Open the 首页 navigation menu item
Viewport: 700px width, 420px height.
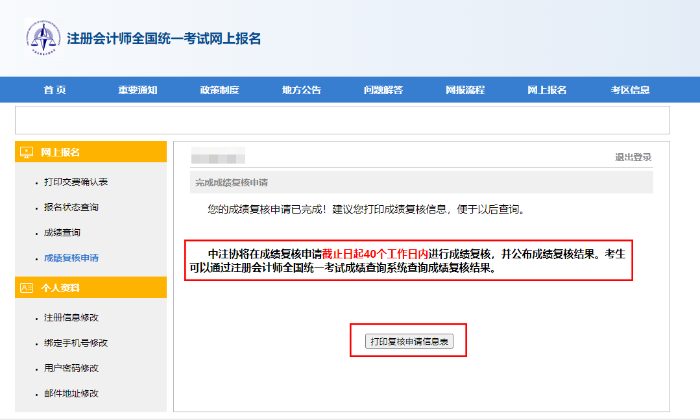[55, 90]
